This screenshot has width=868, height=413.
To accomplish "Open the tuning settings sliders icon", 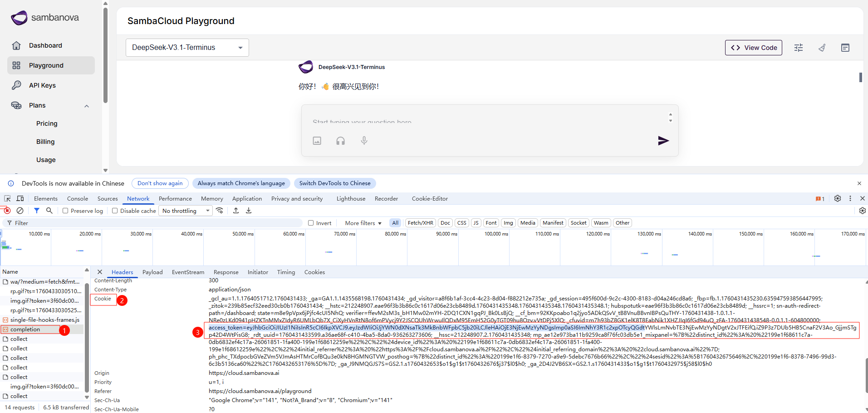I will [799, 48].
